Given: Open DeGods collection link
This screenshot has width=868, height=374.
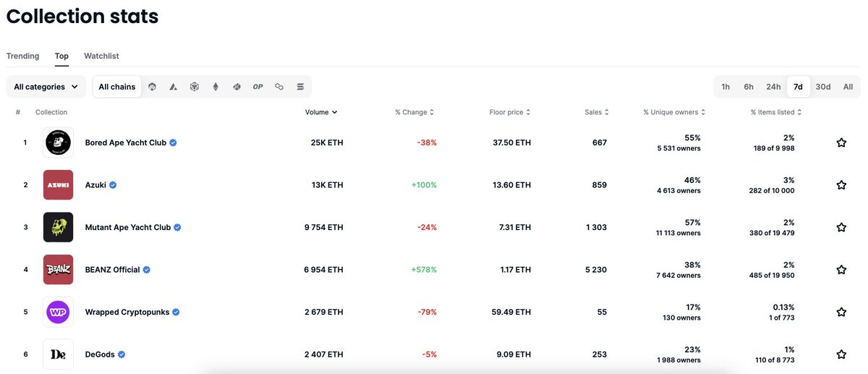Looking at the screenshot, I should pyautogui.click(x=100, y=354).
